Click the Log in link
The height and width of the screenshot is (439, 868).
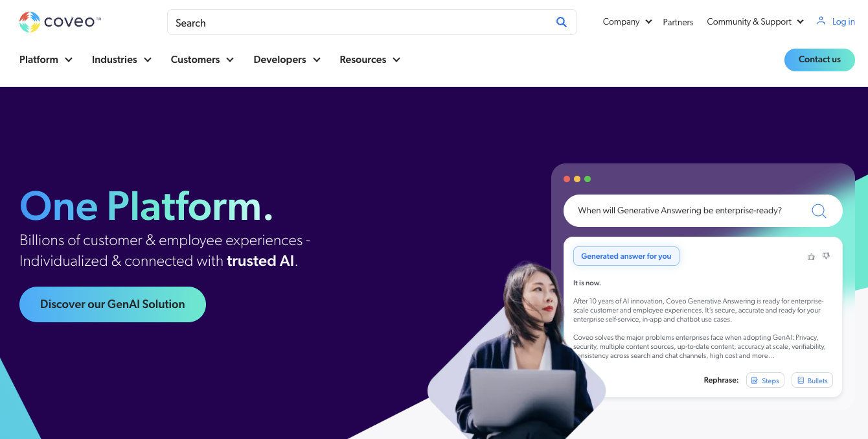click(843, 21)
